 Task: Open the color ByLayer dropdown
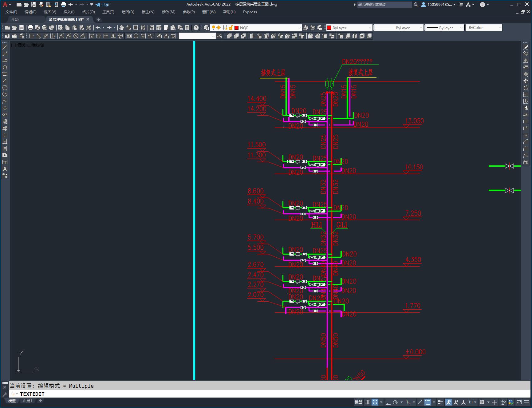coord(370,28)
